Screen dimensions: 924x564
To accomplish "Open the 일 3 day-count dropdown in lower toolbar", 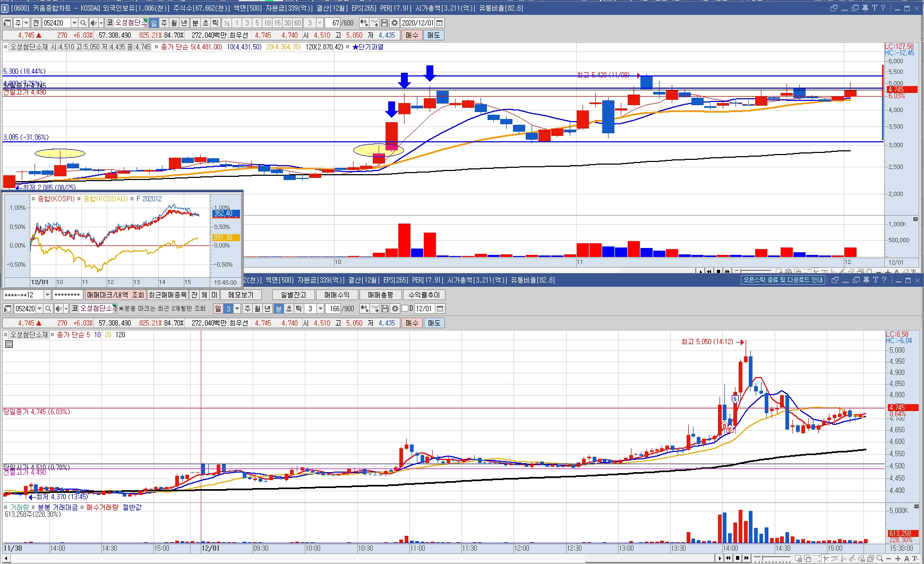I will pyautogui.click(x=237, y=309).
